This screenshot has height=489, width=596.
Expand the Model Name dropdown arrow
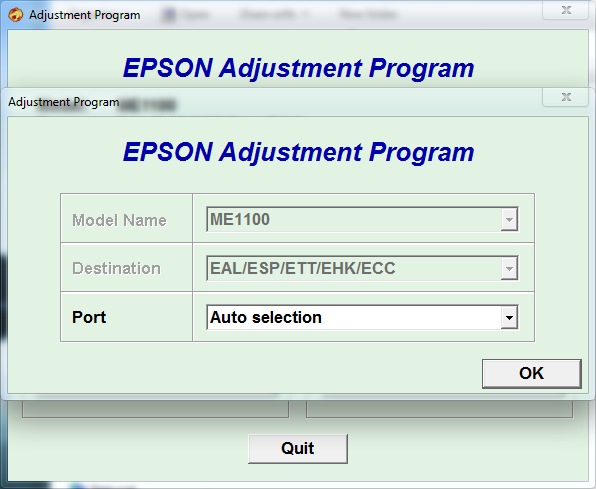(509, 219)
